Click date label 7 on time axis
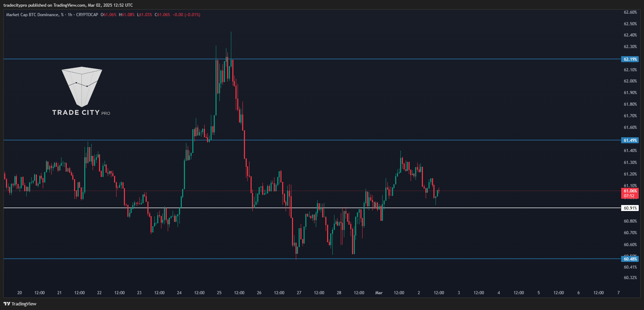Screen dimensions: 644x310 (618, 293)
